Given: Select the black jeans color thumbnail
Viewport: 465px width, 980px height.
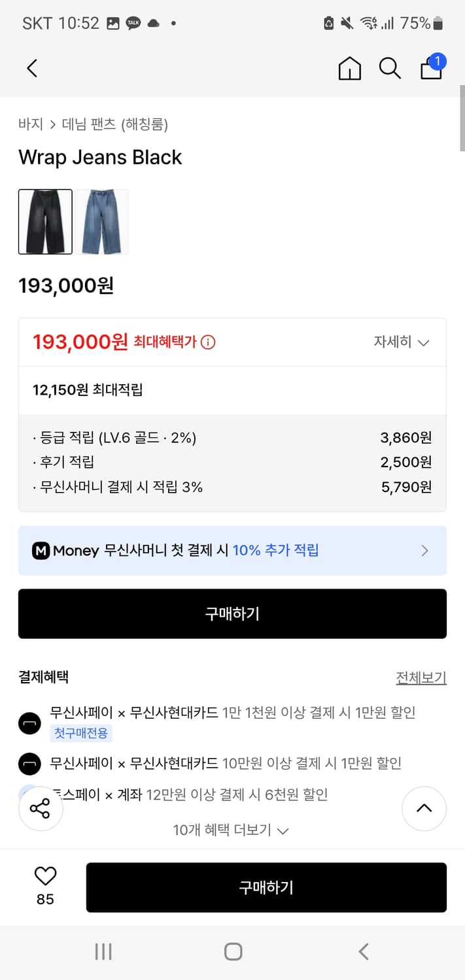Looking at the screenshot, I should pos(45,221).
